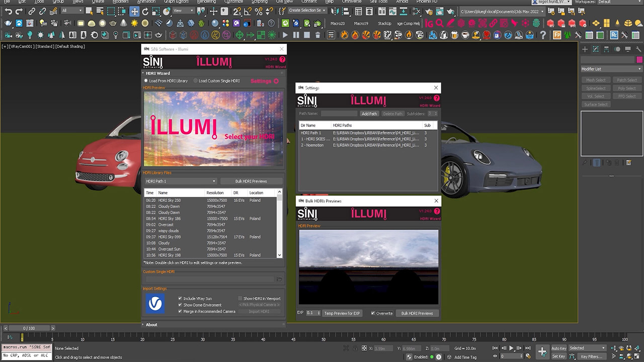Open the Scripting menu
Image resolution: width=644 pixels, height=362 pixels.
[260, 2]
